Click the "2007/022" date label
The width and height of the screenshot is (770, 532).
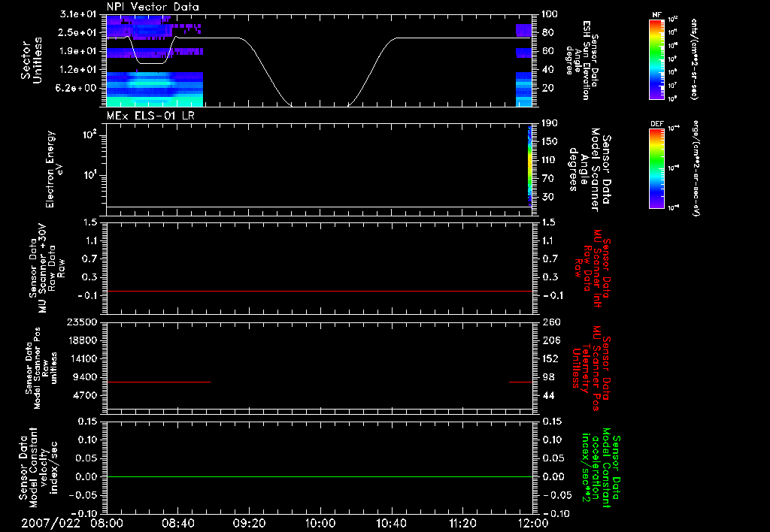coord(50,523)
